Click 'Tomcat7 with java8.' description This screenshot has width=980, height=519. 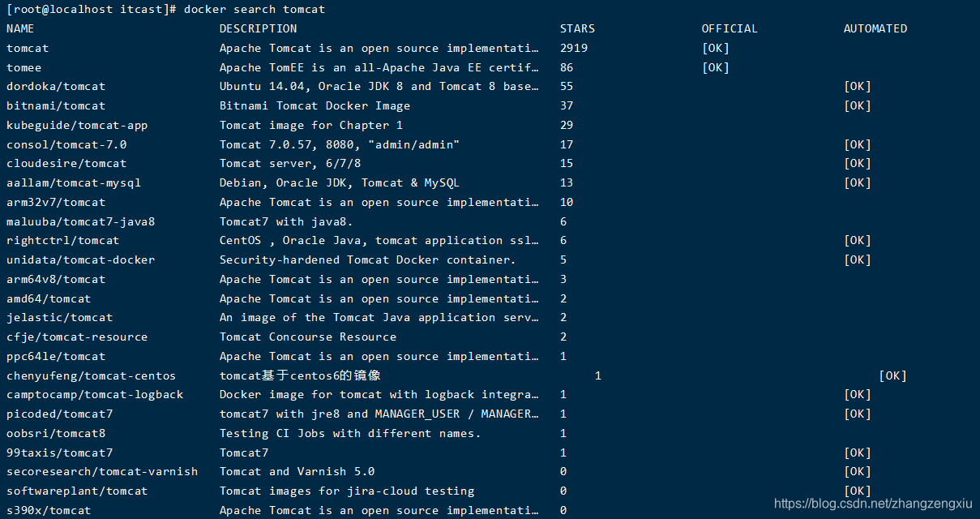tap(287, 221)
